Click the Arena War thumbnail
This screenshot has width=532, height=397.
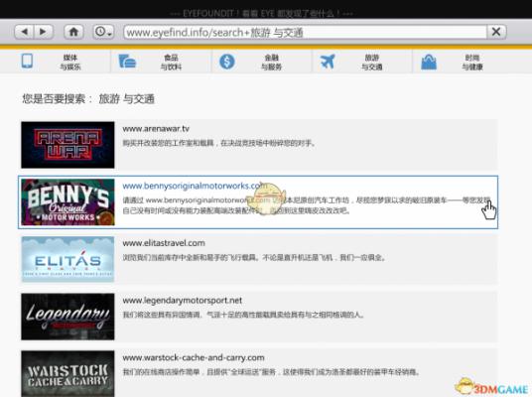pos(67,145)
